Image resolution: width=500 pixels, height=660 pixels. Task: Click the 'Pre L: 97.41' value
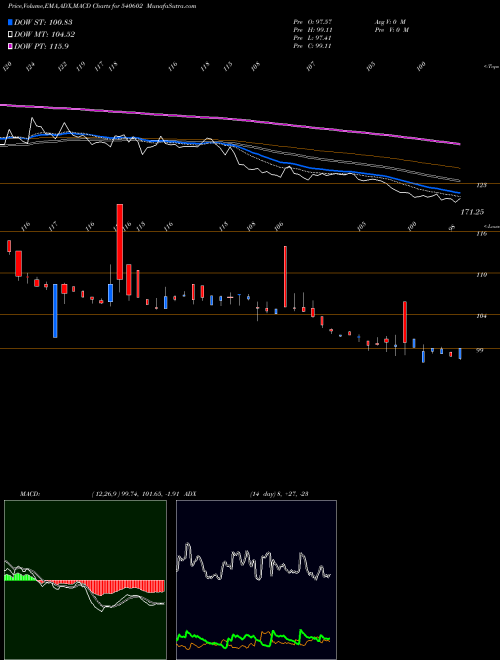point(313,38)
